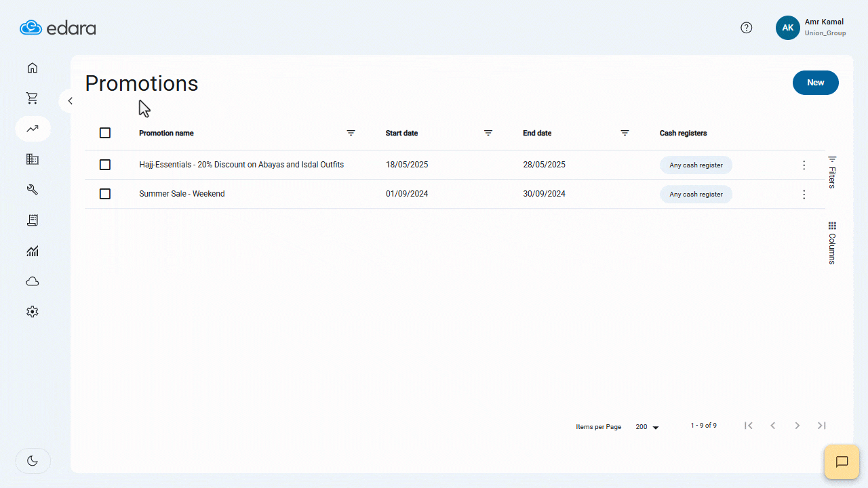Go to the next page
Screen dimensions: 868x488
[x=797, y=426]
